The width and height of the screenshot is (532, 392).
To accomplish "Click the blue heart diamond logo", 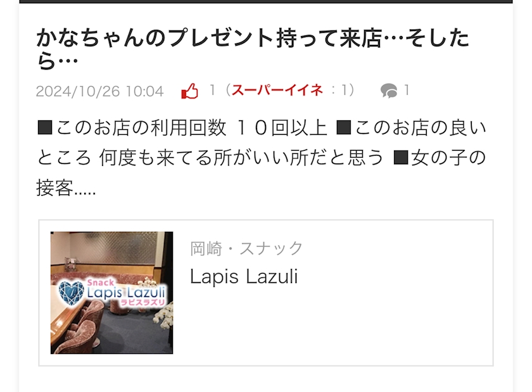I will click(71, 293).
